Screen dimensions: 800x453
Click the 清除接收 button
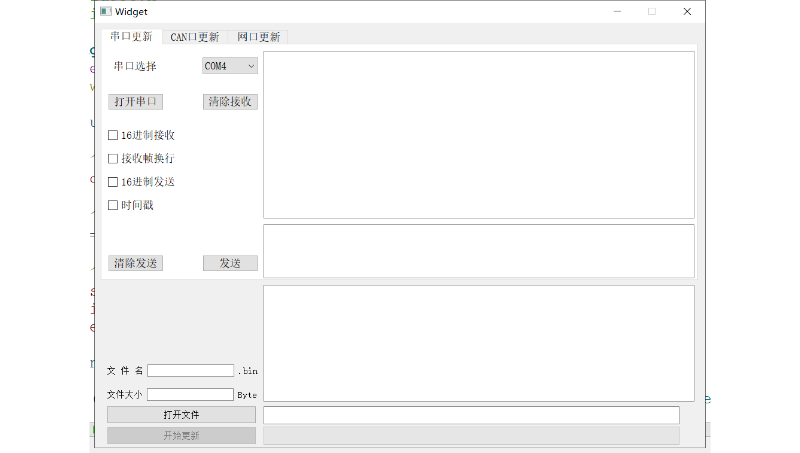coord(230,102)
